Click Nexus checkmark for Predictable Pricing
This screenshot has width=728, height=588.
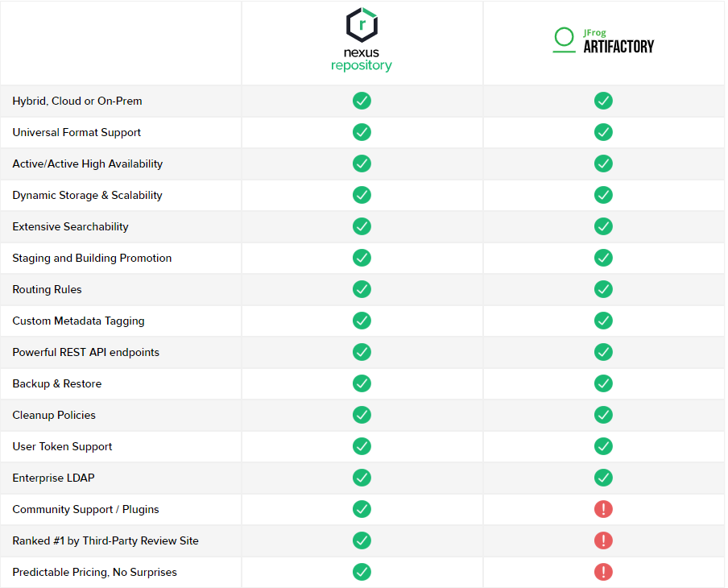pos(362,572)
